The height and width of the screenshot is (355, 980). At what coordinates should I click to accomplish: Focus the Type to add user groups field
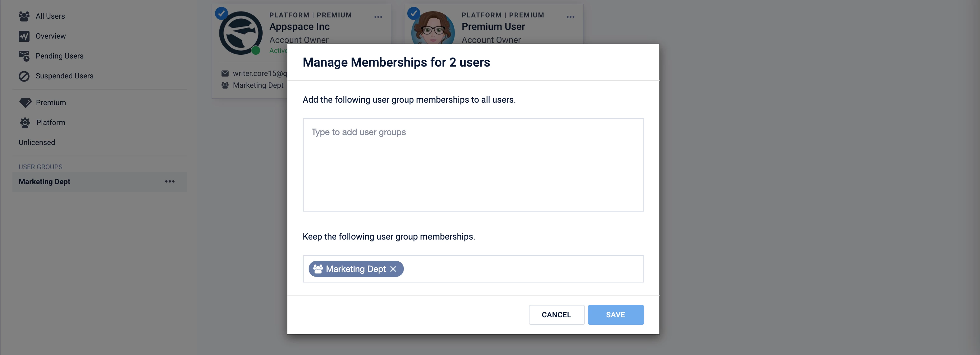473,164
